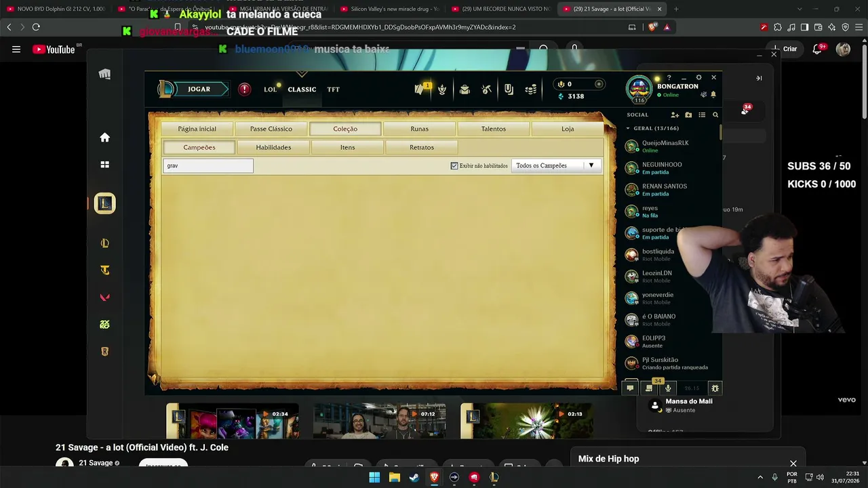Switch to the Runas tab
This screenshot has height=488, width=868.
tap(419, 129)
